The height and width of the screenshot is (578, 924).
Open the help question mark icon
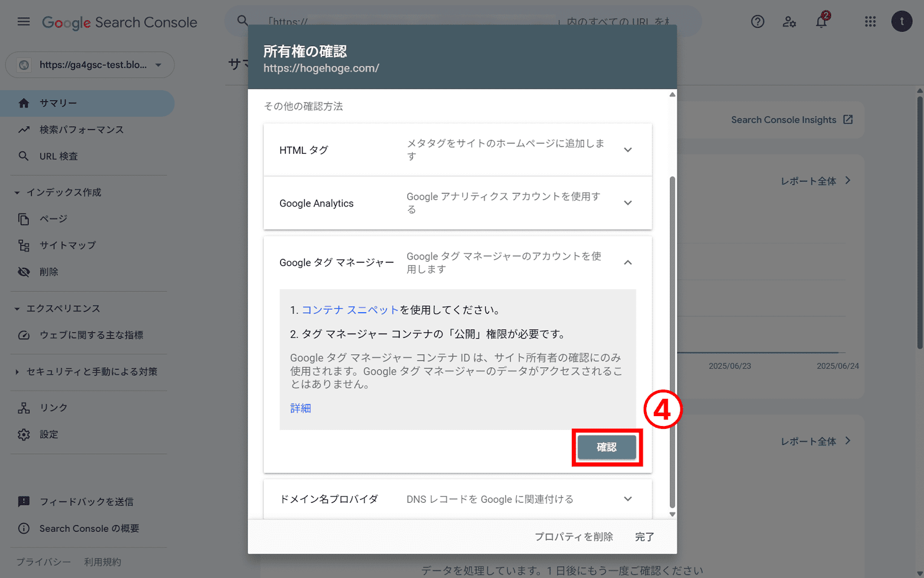[x=757, y=21]
